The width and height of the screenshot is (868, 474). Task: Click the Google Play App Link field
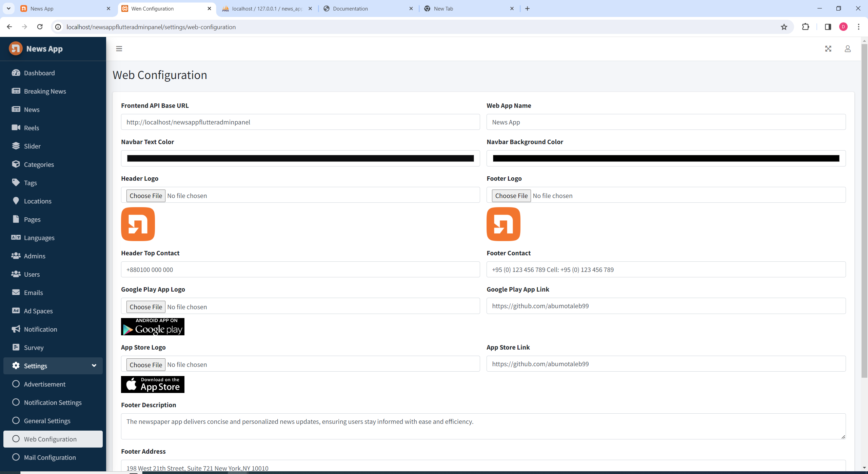click(x=666, y=306)
